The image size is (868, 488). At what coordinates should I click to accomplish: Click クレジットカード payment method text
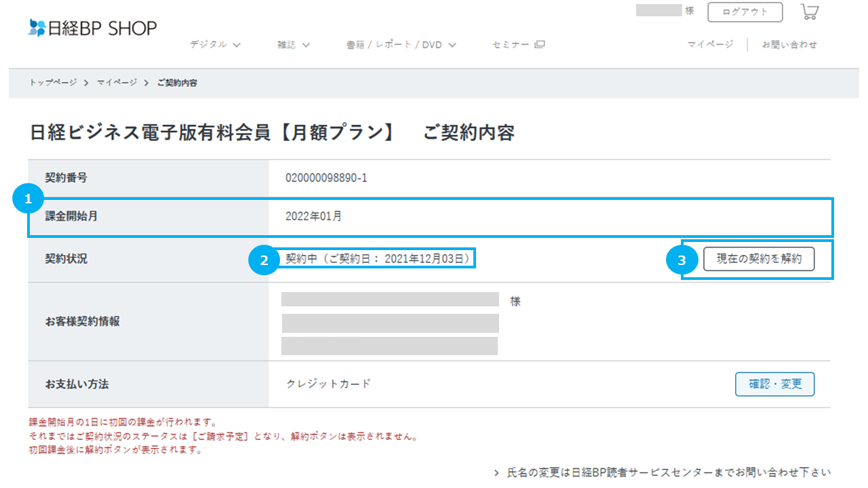click(328, 384)
